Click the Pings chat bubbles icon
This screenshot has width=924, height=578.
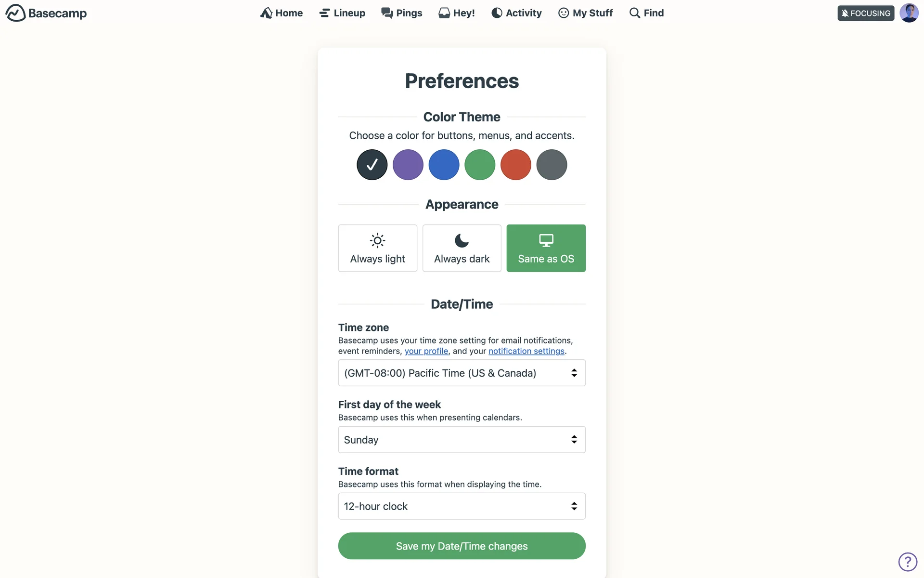387,13
